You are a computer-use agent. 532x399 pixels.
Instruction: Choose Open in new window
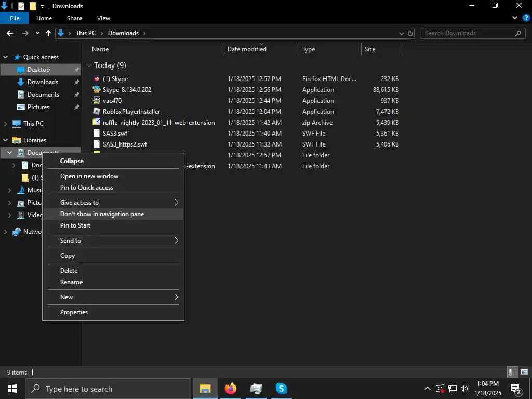pyautogui.click(x=113, y=176)
